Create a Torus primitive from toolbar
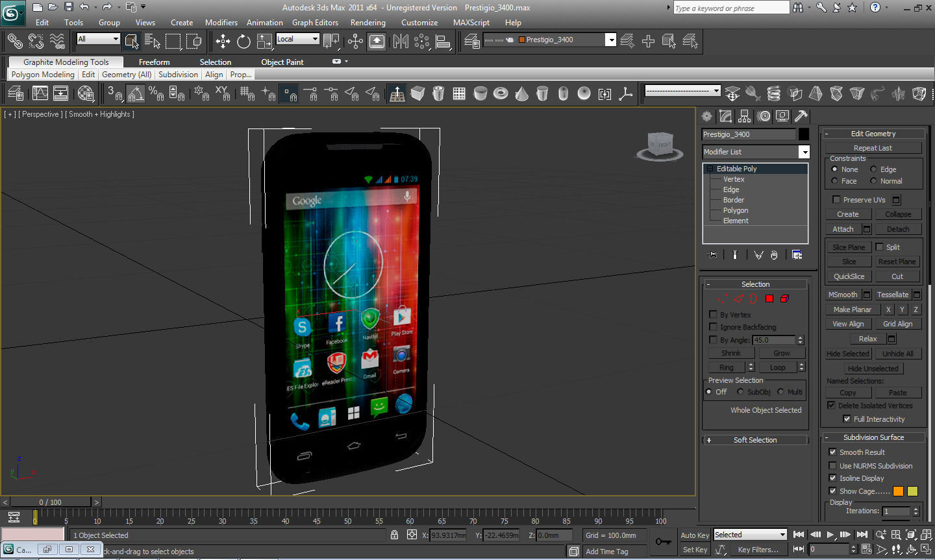This screenshot has height=560, width=935. (501, 93)
